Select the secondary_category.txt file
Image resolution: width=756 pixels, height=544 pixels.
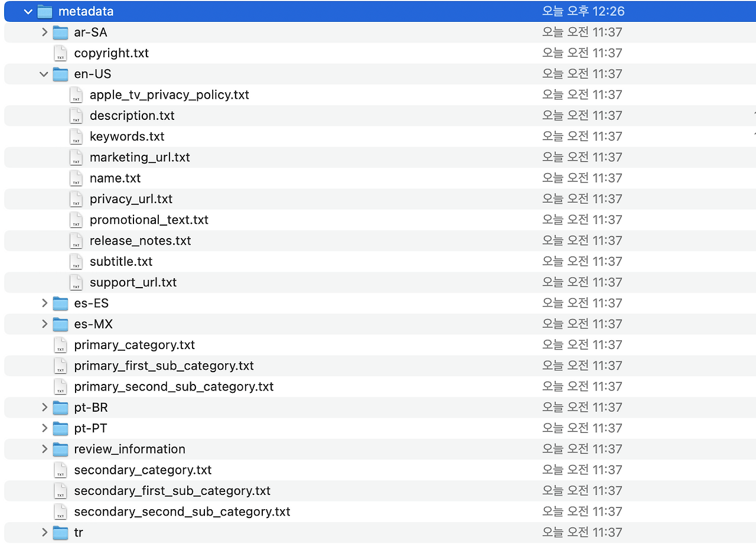pyautogui.click(x=142, y=470)
